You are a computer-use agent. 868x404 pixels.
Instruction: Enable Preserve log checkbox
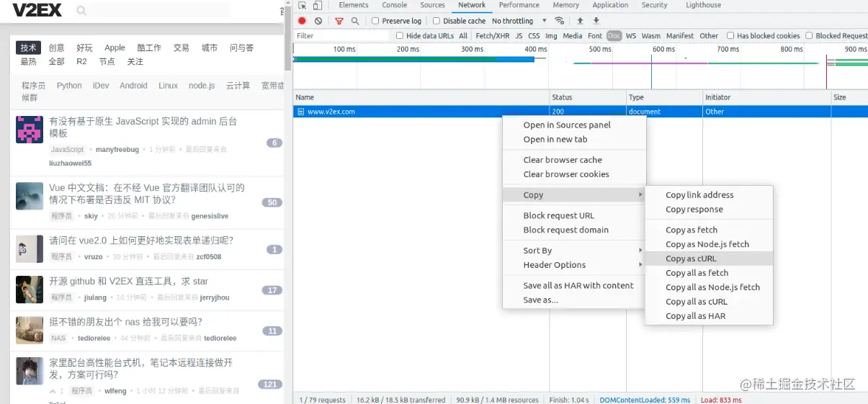[375, 21]
